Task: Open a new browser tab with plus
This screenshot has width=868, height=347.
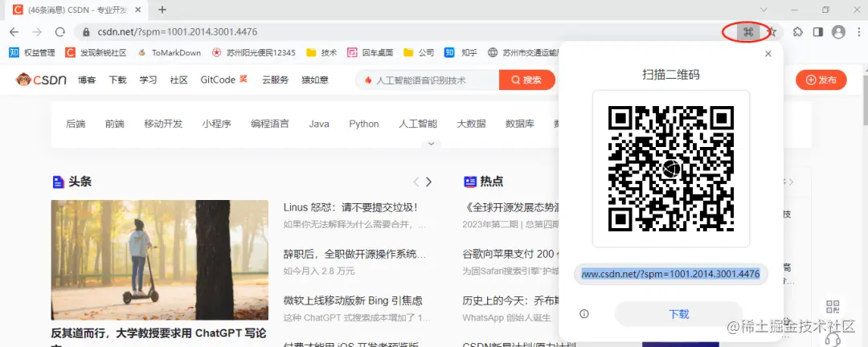Action: point(162,10)
